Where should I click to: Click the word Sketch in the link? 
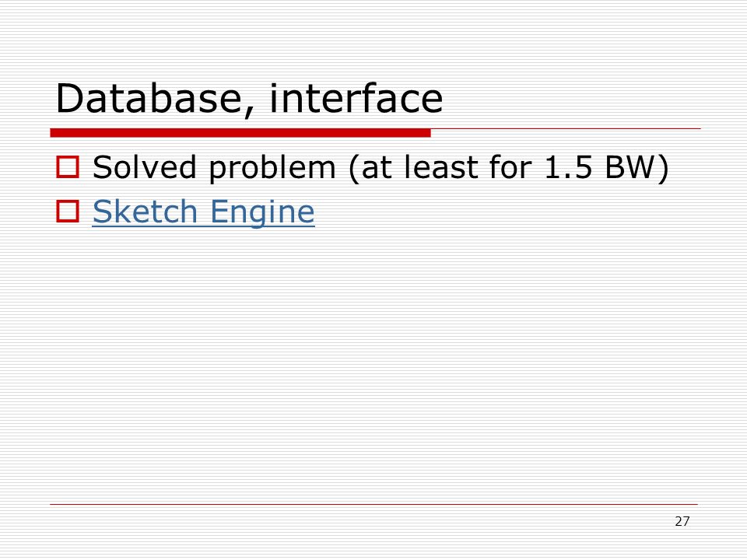pyautogui.click(x=145, y=211)
